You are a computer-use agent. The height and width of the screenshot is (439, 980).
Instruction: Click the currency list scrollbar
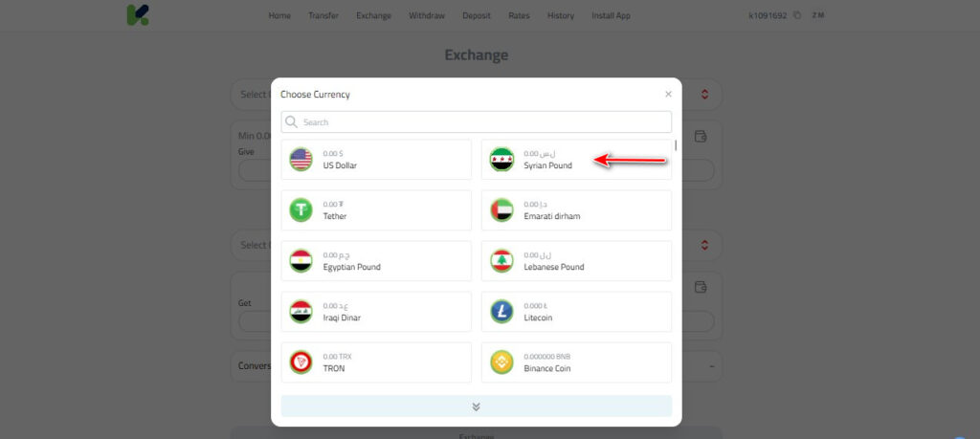coord(676,145)
